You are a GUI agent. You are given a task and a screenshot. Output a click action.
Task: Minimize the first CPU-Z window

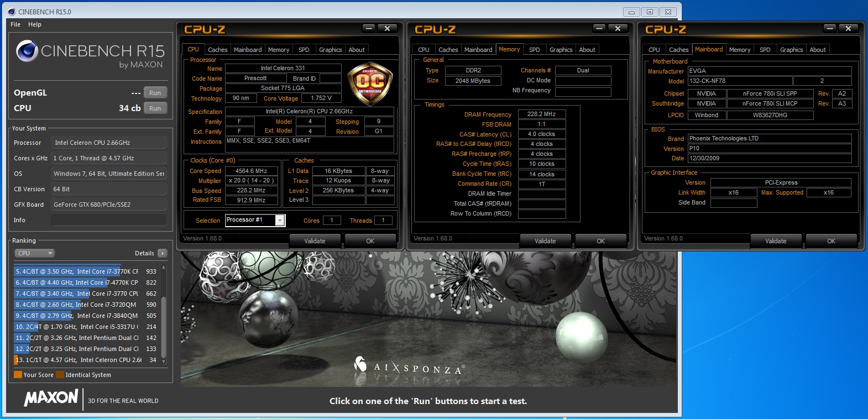coord(369,28)
